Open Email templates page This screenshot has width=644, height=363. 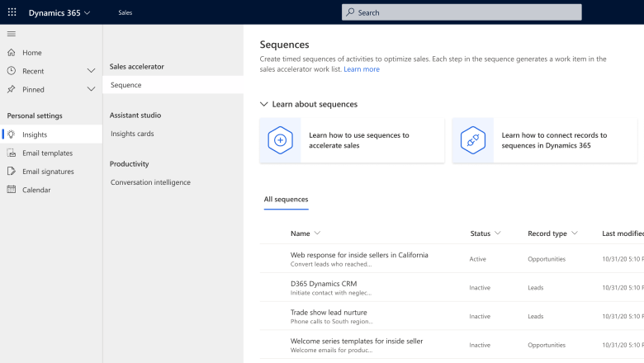48,153
